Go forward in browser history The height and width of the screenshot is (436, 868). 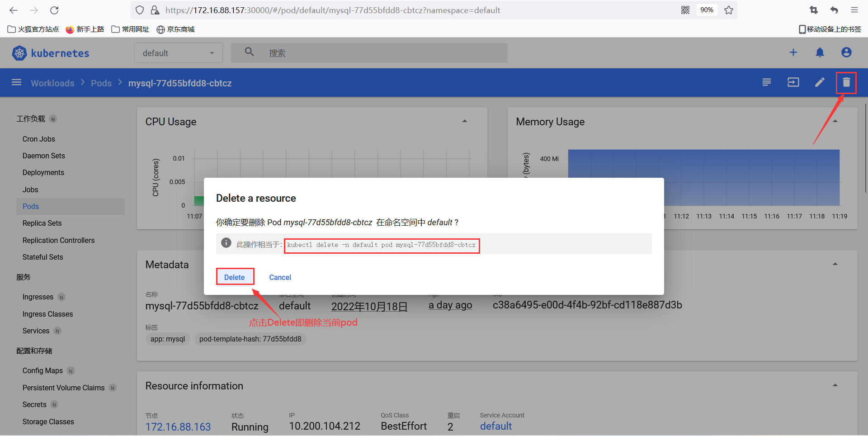point(34,10)
